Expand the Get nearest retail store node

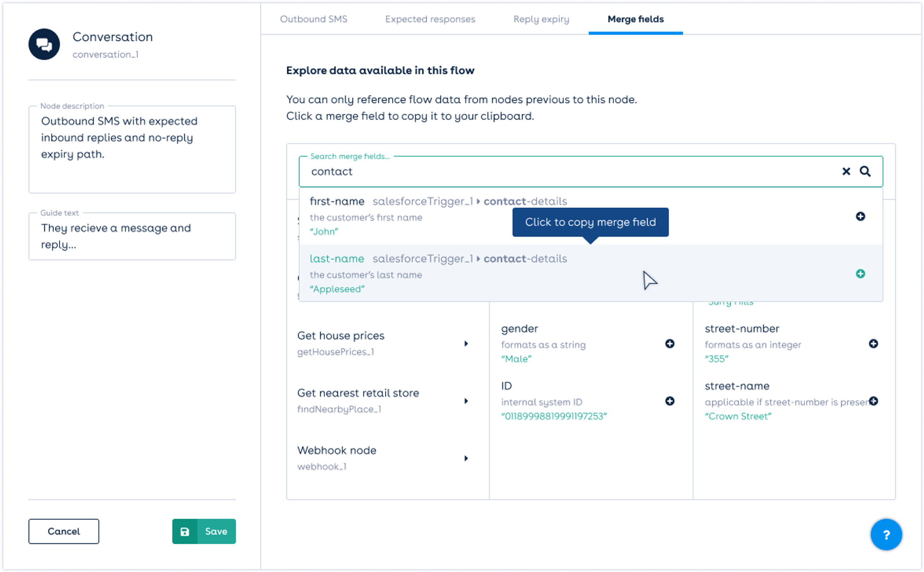466,401
